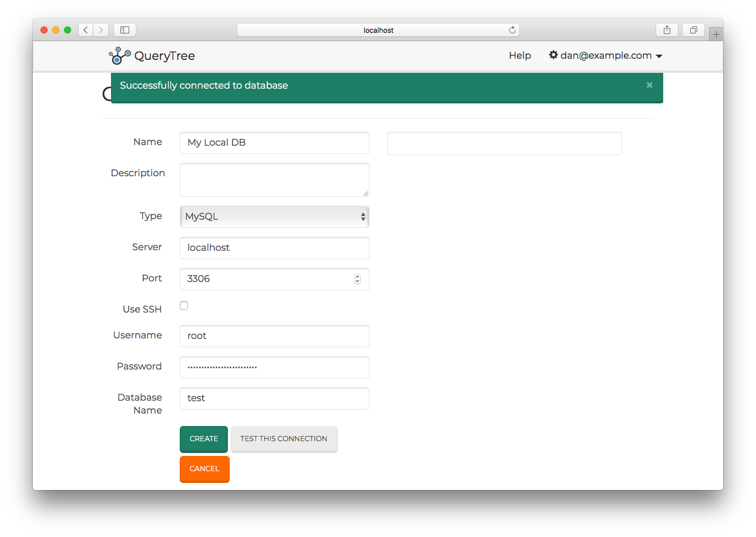
Task: Click the Safari address bar showing localhost
Action: pyautogui.click(x=378, y=30)
